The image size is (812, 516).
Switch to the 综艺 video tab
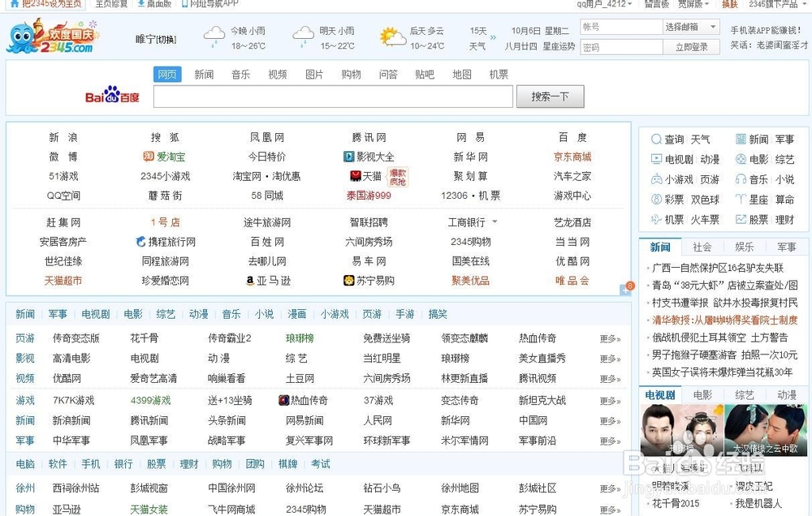pyautogui.click(x=745, y=395)
